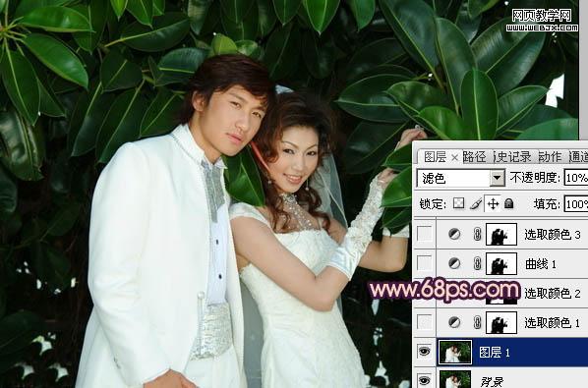The image size is (588, 388).
Task: Click adjustment icon of 选取颜色 3 layer
Action: (454, 234)
